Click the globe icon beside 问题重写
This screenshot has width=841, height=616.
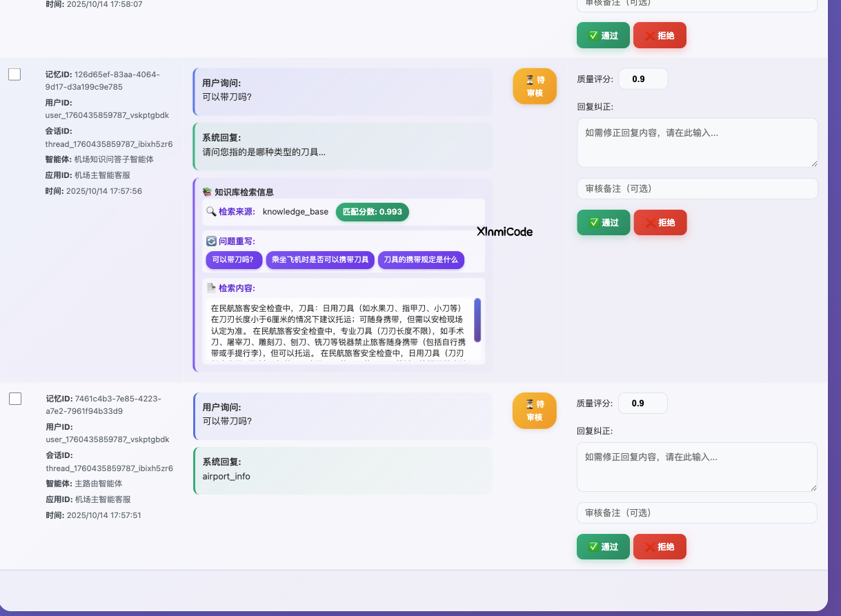[211, 240]
